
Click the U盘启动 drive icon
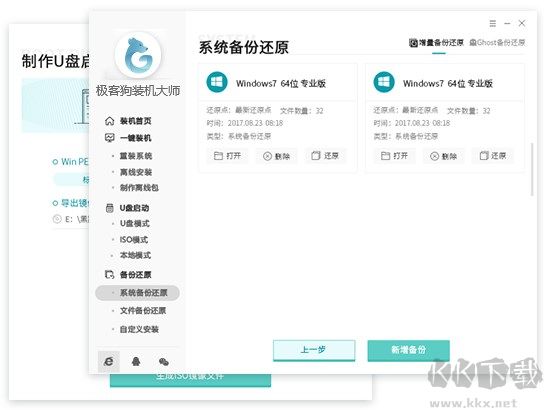pyautogui.click(x=109, y=208)
